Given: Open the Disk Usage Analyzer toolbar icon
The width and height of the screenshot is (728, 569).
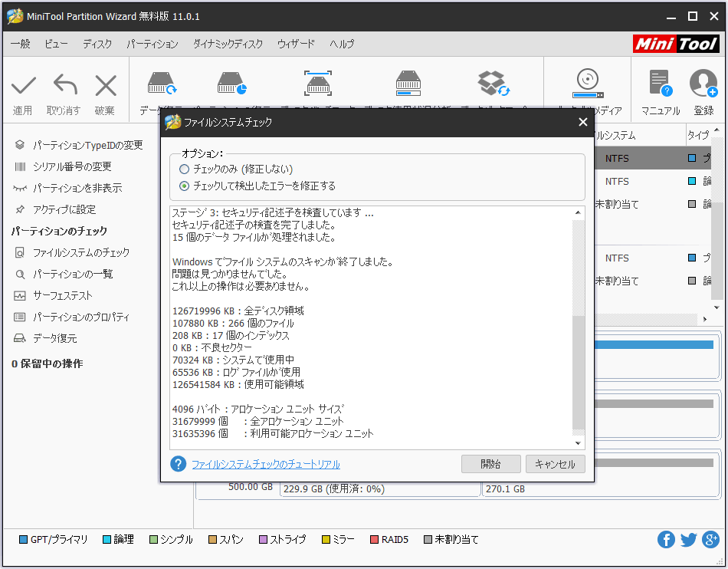Looking at the screenshot, I should (x=408, y=83).
